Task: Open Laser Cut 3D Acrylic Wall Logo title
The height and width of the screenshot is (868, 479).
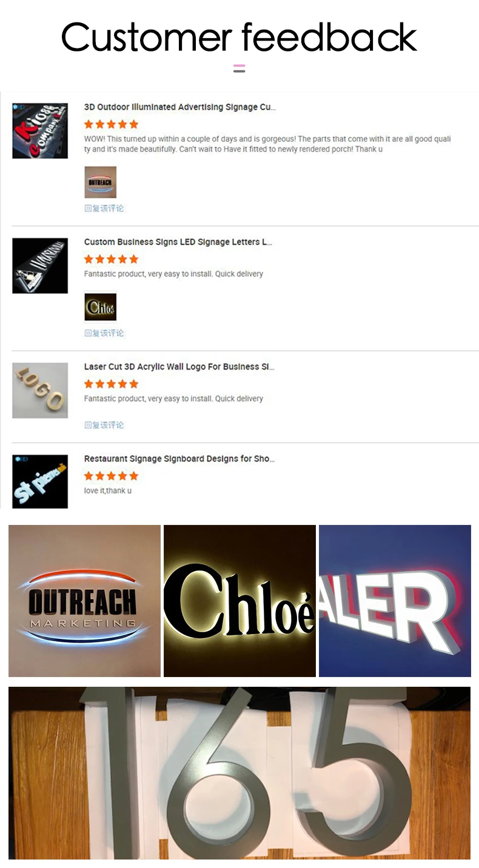Action: click(x=179, y=367)
